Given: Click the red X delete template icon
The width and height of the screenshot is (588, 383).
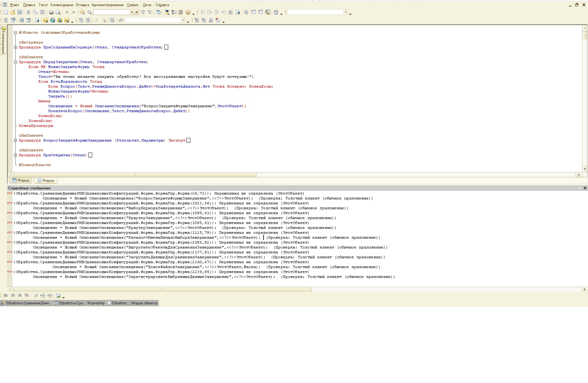Looking at the screenshot, I should click(218, 20).
